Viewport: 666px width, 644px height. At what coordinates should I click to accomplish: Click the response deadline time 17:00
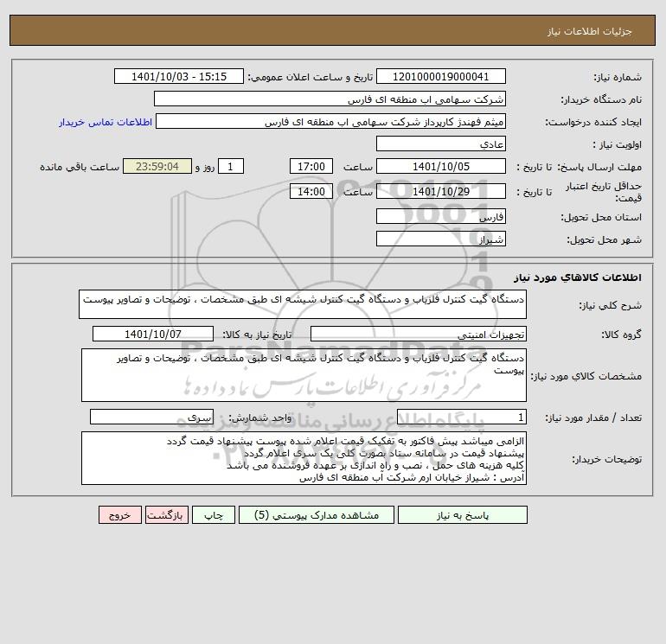[x=311, y=167]
